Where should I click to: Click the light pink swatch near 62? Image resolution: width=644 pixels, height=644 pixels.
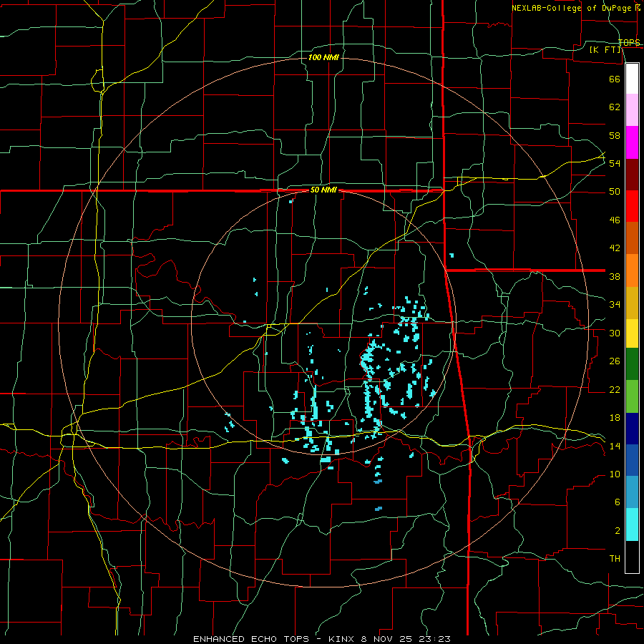click(x=632, y=110)
